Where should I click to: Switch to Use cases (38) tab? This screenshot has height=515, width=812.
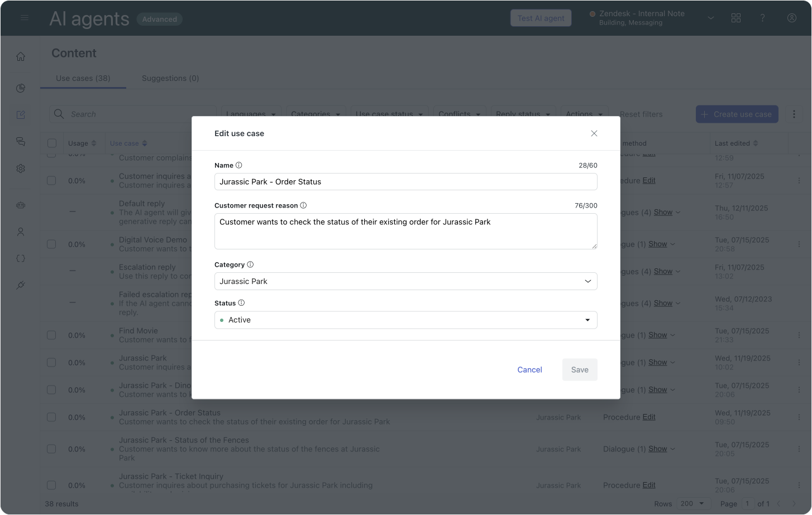(x=83, y=78)
